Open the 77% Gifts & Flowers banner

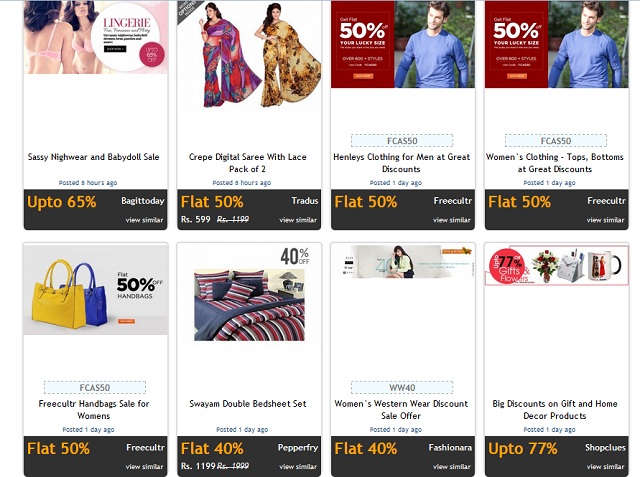point(557,265)
